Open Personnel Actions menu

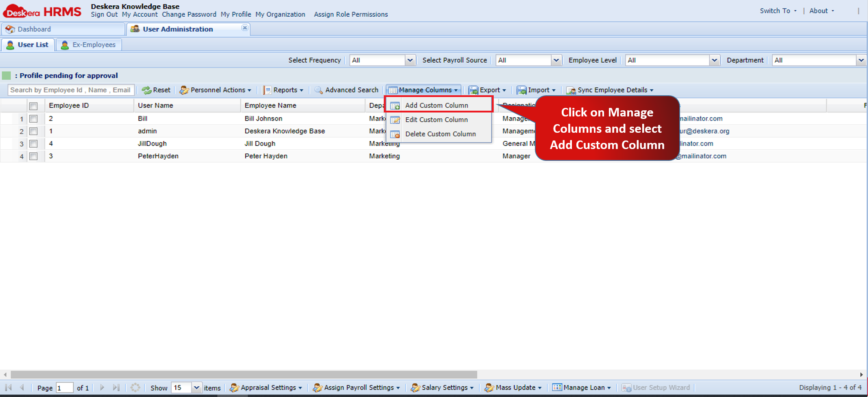[216, 90]
